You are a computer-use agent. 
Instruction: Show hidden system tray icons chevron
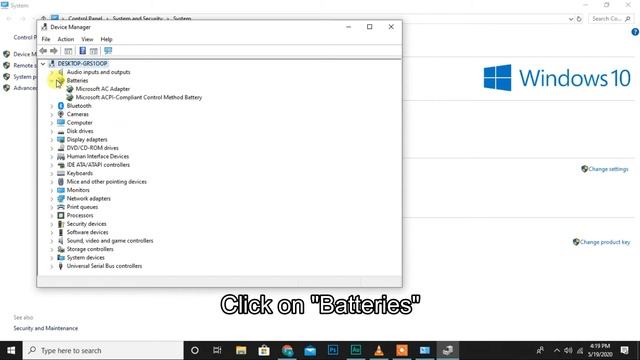(x=557, y=350)
